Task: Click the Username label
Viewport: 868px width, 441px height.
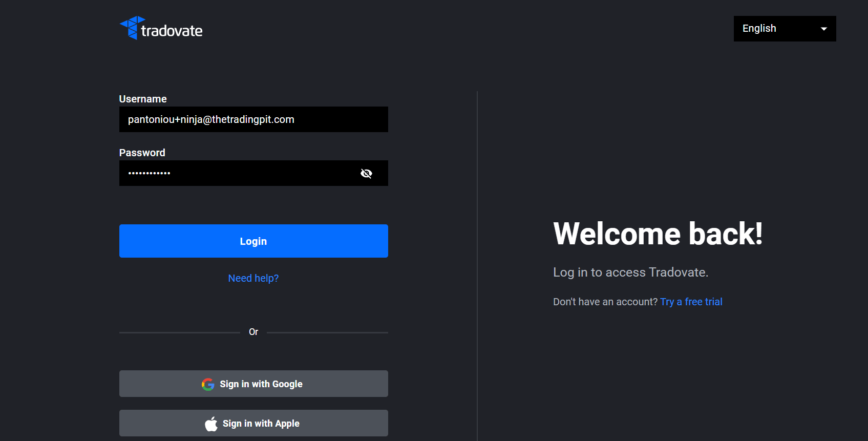Action: pos(143,99)
